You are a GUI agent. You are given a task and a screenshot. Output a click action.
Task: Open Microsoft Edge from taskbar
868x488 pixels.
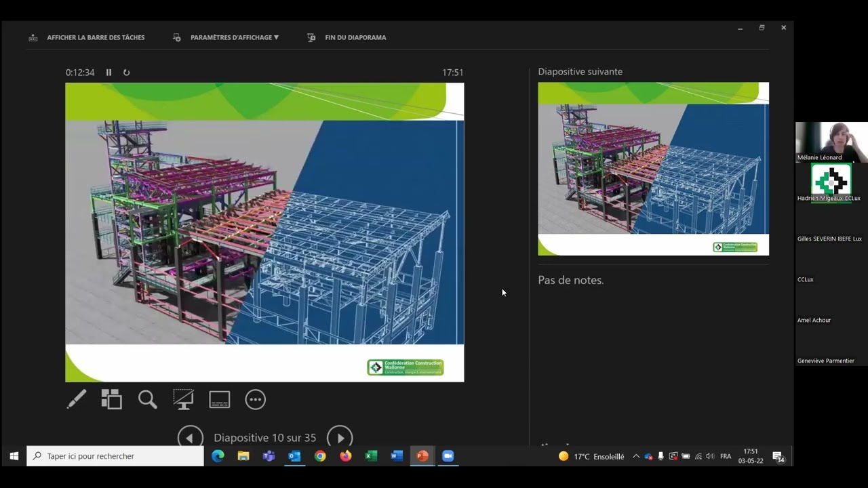[x=218, y=456]
